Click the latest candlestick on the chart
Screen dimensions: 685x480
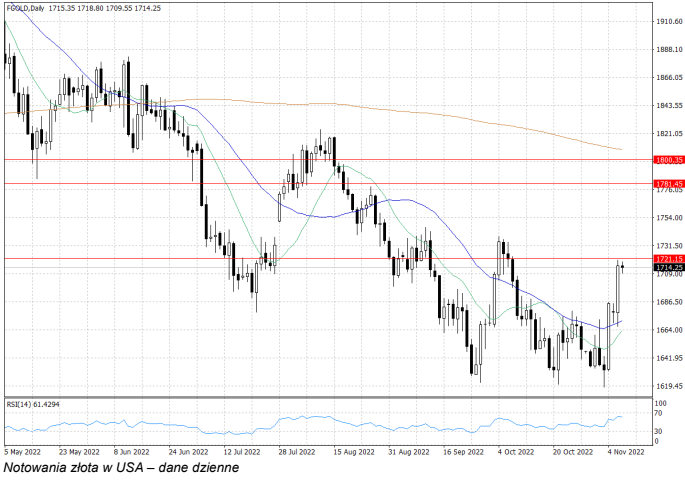click(623, 266)
